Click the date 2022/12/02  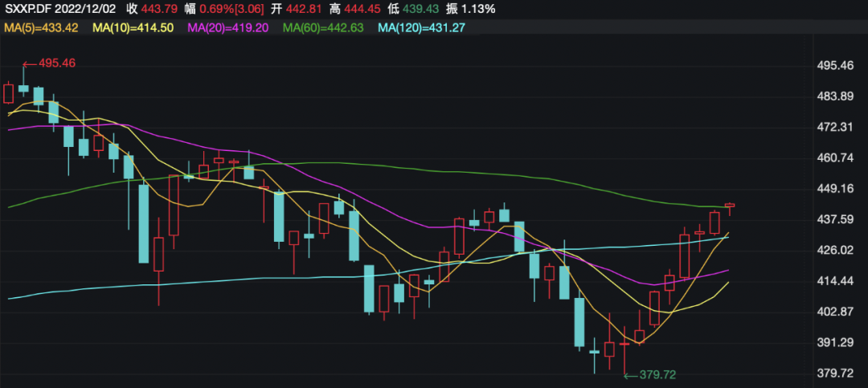point(85,8)
